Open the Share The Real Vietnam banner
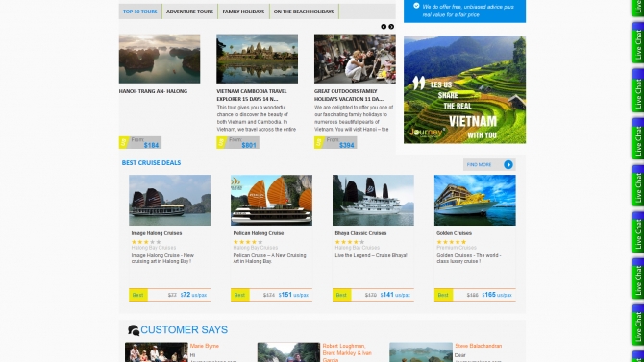This screenshot has height=362, width=644. [464, 89]
